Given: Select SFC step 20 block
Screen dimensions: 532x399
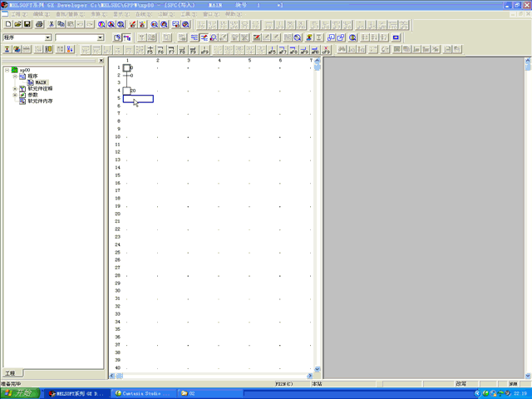Looking at the screenshot, I should (x=126, y=91).
